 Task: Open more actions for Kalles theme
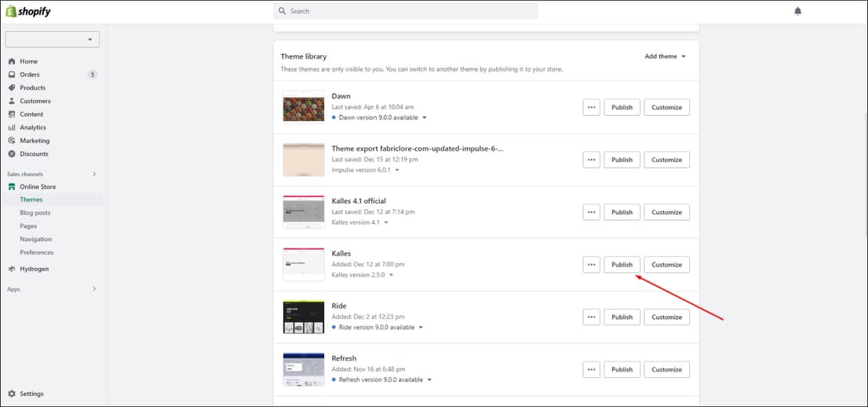click(592, 264)
